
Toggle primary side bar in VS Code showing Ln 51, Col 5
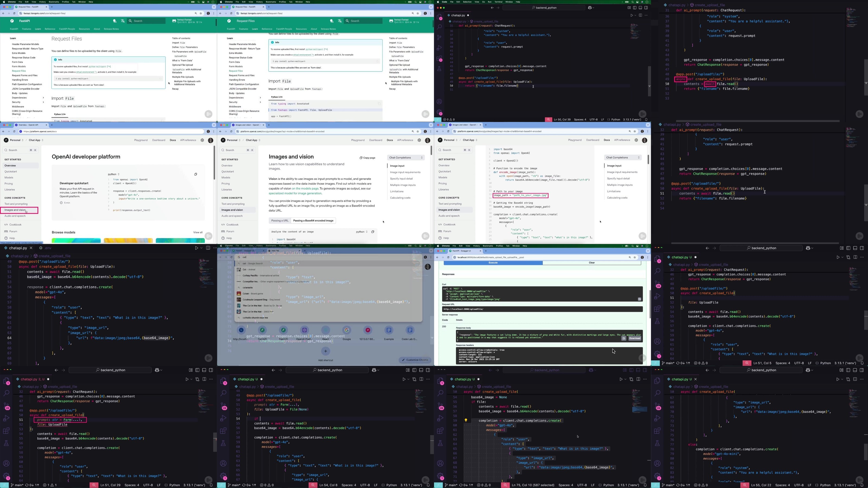[x=848, y=248]
